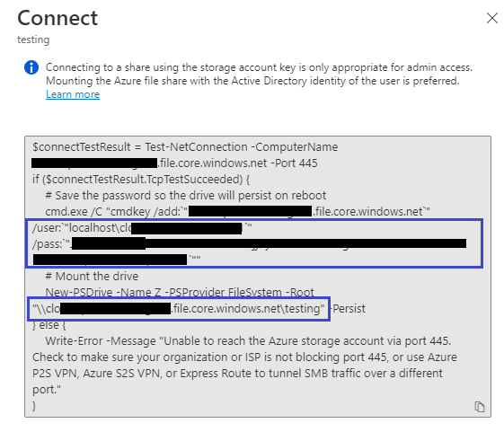Image resolution: width=504 pixels, height=432 pixels.
Task: Click the '} else {' script line
Action: [x=49, y=325]
